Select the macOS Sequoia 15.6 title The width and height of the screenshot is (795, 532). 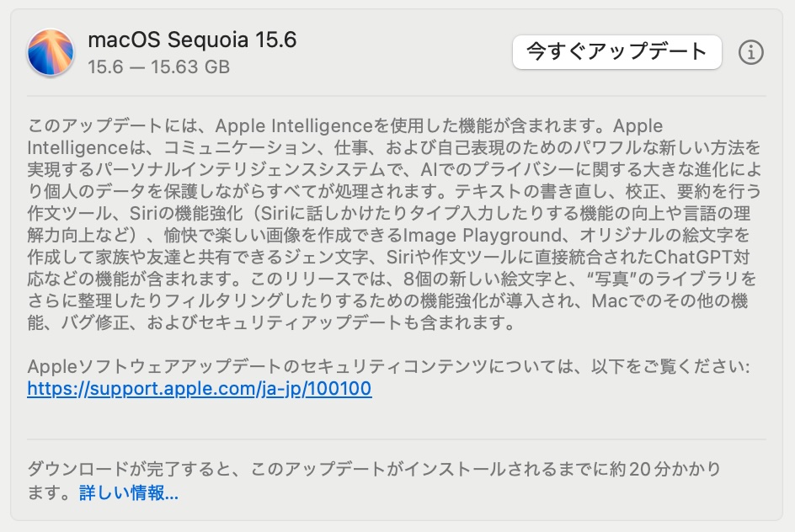point(192,40)
